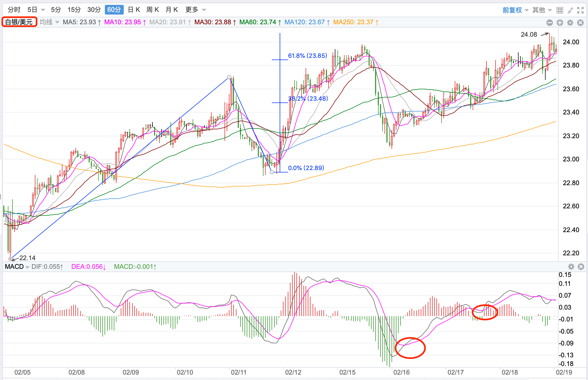Open the 前复权 adjustment dropdown
Image resolution: width=588 pixels, height=380 pixels.
(515, 10)
